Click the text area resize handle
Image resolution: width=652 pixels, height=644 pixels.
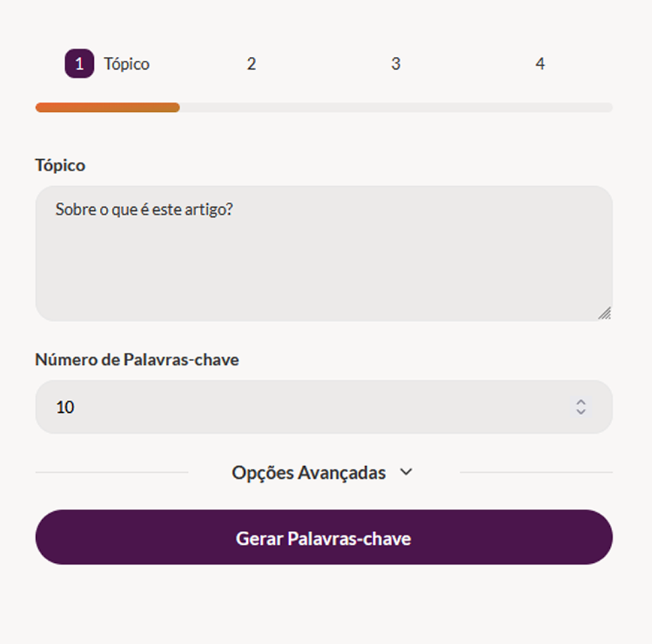pyautogui.click(x=605, y=313)
